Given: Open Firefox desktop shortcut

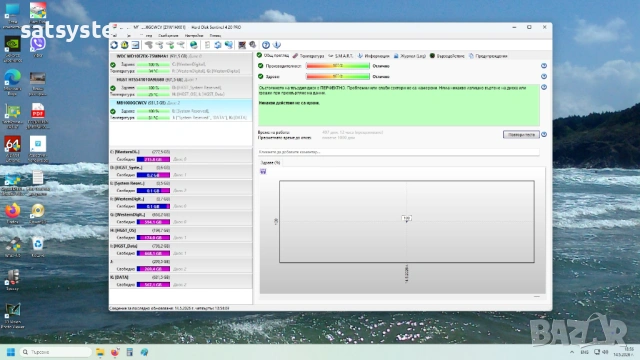Looking at the screenshot, I should click(13, 213).
